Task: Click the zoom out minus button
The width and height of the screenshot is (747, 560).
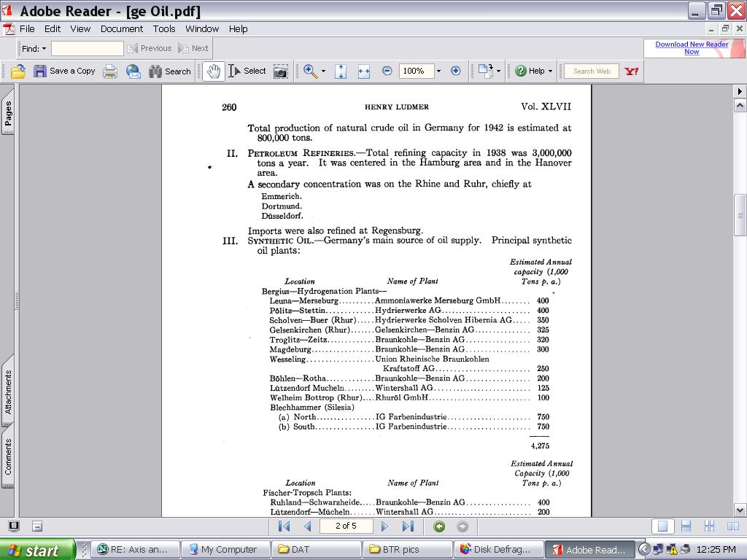Action: click(387, 71)
